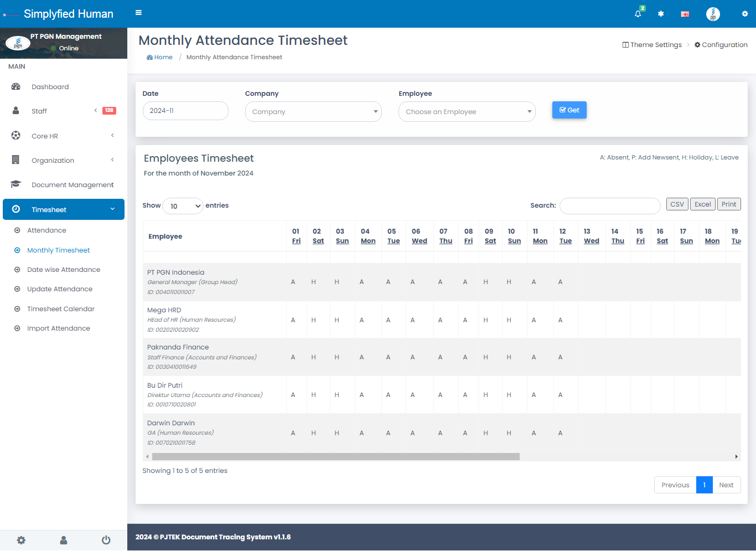756x551 pixels.
Task: Open the Company dropdown
Action: pyautogui.click(x=313, y=112)
